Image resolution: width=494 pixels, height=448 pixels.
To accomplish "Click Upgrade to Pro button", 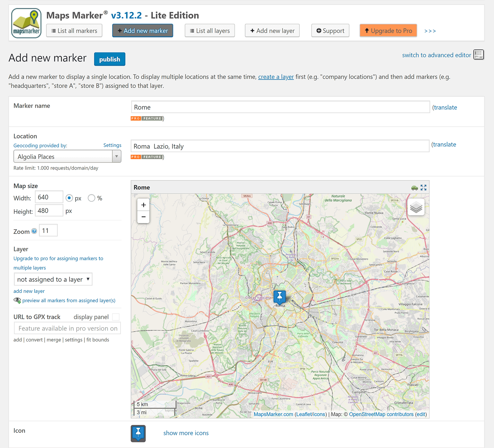I will pyautogui.click(x=388, y=31).
